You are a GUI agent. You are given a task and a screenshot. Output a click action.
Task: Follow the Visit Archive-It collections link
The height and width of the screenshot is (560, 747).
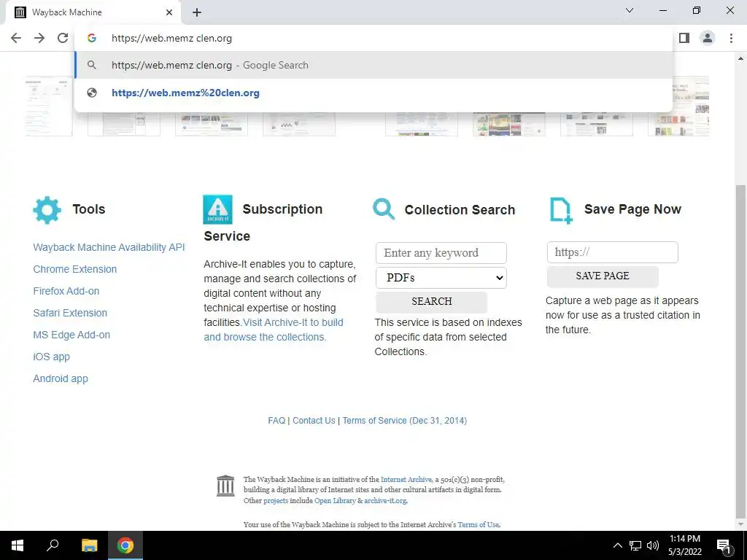tap(274, 330)
